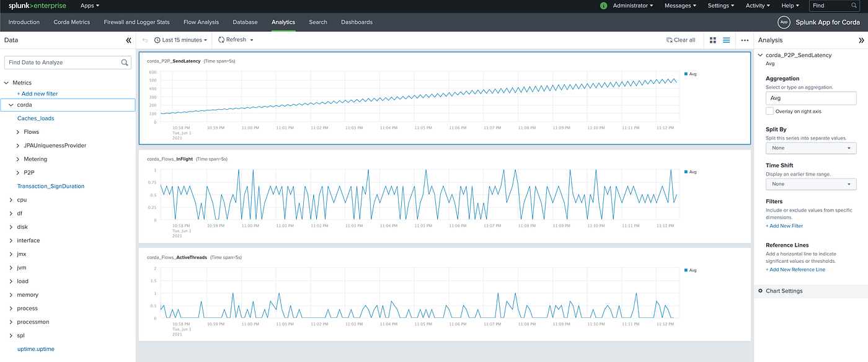Open the Administrator dropdown
Viewport: 868px width, 362px height.
coord(633,6)
